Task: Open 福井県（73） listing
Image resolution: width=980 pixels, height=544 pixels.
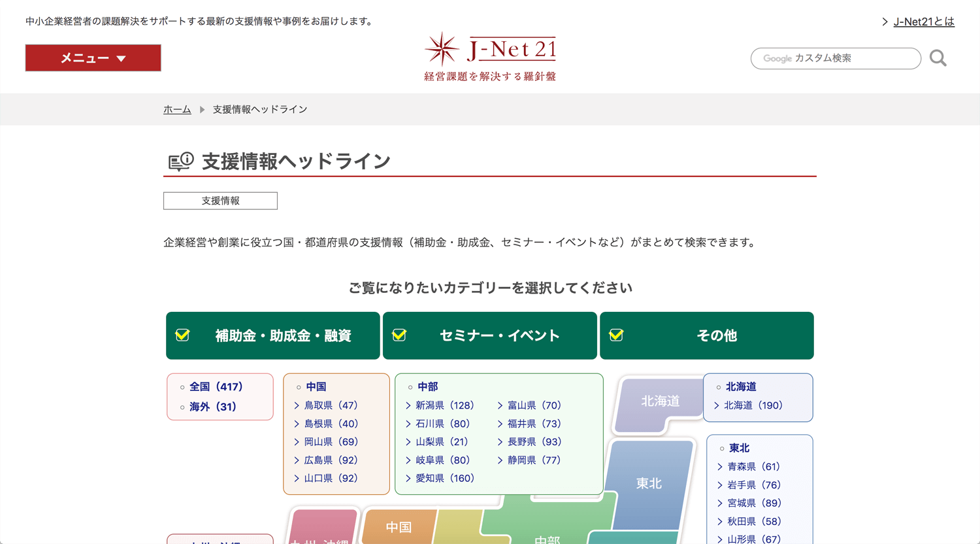Action: 534,424
